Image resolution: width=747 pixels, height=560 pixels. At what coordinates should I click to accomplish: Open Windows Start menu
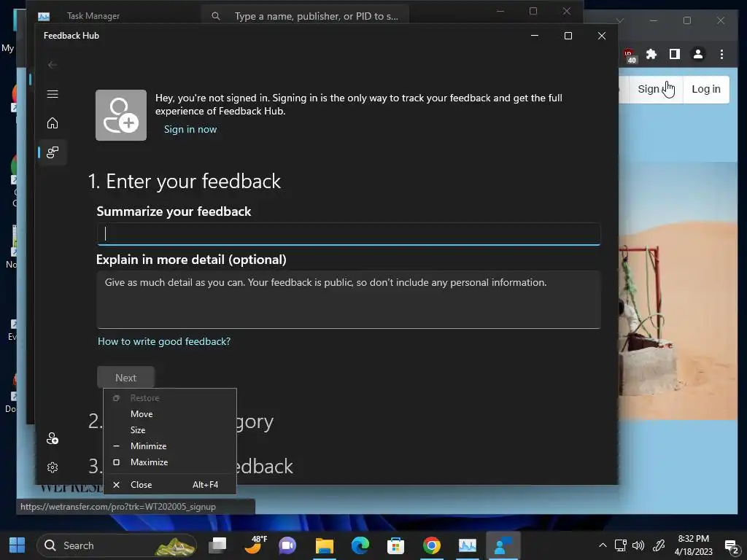click(x=18, y=545)
